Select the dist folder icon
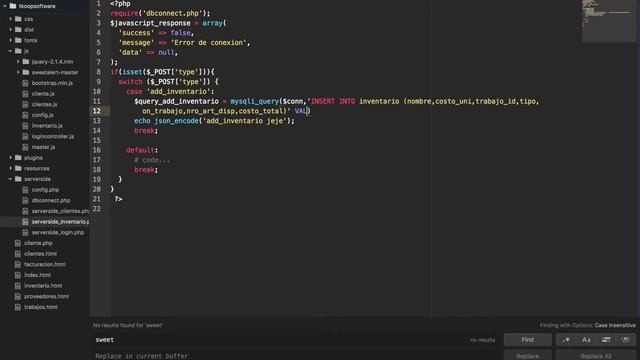 click(x=18, y=29)
